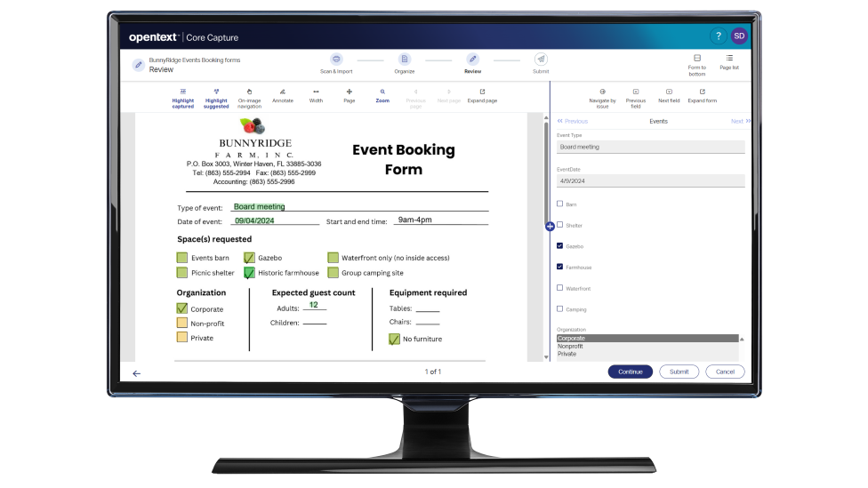
Task: Go to Next form section
Action: pyautogui.click(x=741, y=121)
